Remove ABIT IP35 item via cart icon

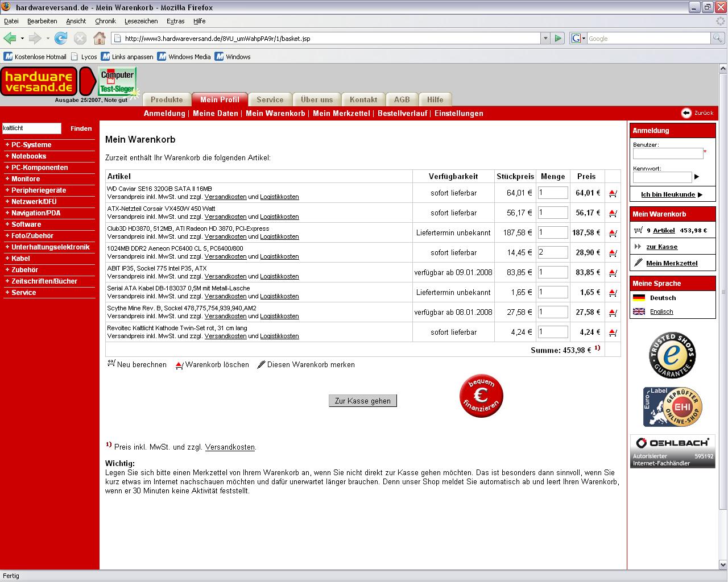pyautogui.click(x=613, y=273)
